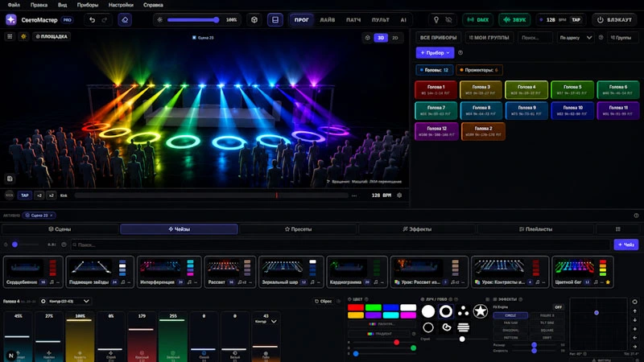Switch to ЛАЙВ mode tab
644x362 pixels.
(328, 19)
